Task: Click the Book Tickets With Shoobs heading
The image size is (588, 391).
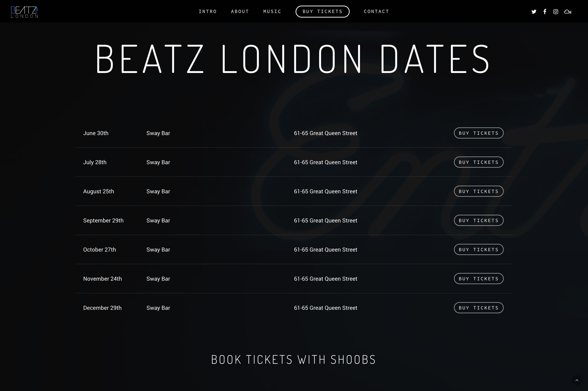Action: (293, 360)
